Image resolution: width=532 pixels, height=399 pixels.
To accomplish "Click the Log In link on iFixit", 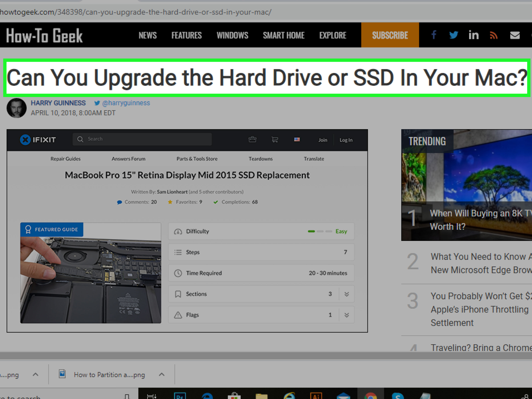I will pyautogui.click(x=346, y=140).
